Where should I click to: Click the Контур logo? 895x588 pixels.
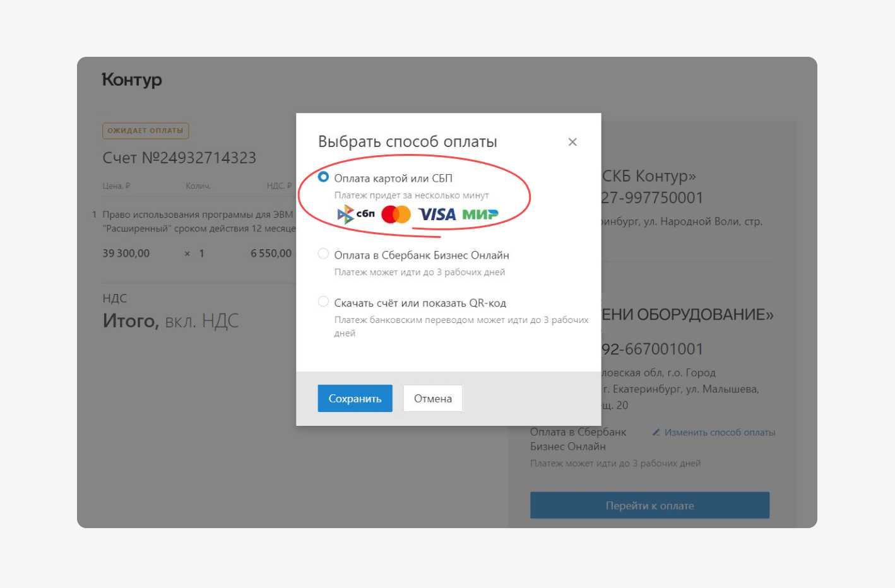(x=132, y=79)
